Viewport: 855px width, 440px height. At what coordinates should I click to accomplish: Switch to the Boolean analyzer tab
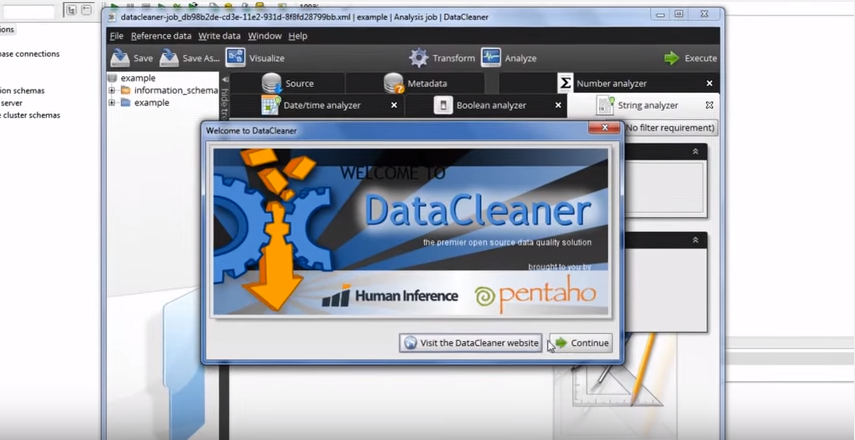click(x=490, y=105)
